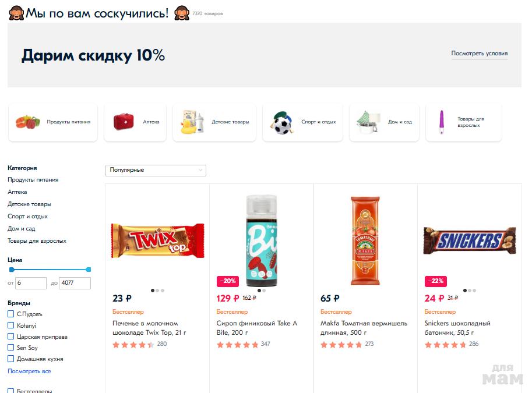Select the Детские товары category icon
532x393 pixels.
[x=192, y=122]
